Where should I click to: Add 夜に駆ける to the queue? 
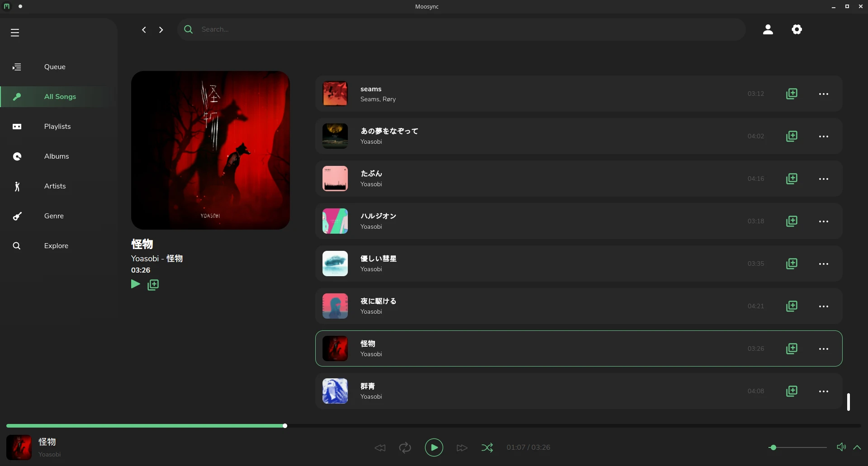792,306
